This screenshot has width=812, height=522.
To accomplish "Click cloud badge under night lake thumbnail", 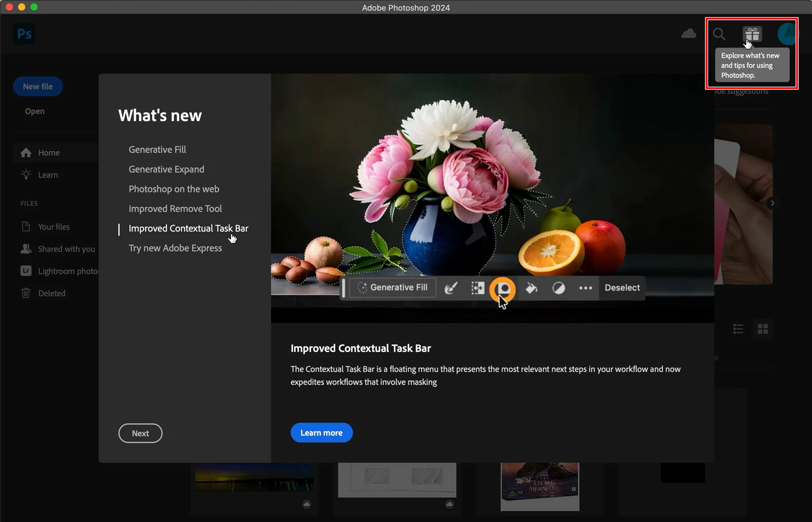I will click(307, 504).
